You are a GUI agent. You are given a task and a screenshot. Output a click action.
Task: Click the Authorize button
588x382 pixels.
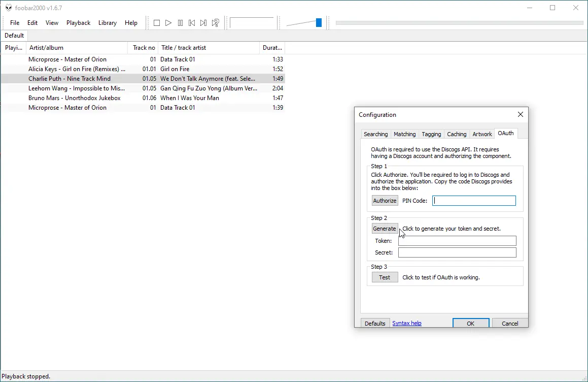(385, 201)
